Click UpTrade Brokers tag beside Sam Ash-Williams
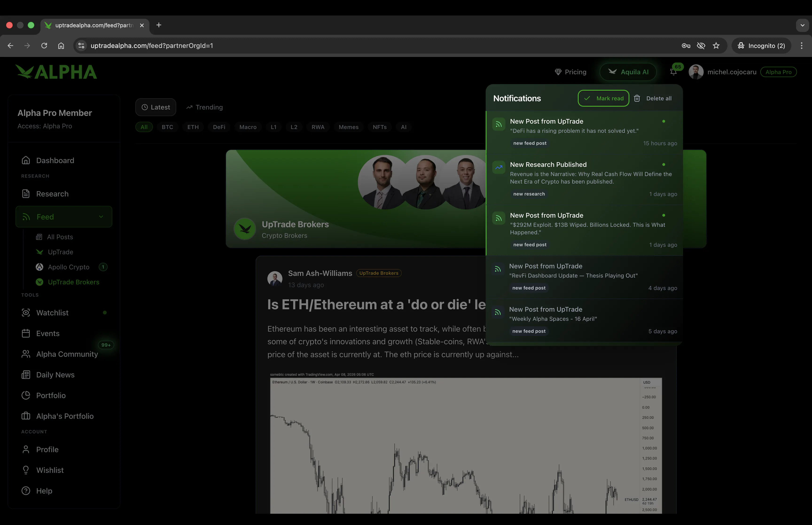 tap(379, 273)
